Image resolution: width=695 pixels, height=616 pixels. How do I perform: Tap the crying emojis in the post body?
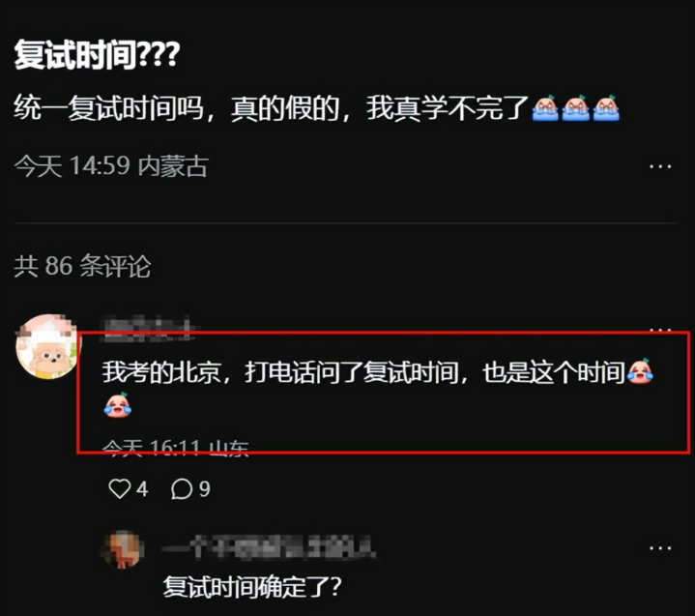576,107
